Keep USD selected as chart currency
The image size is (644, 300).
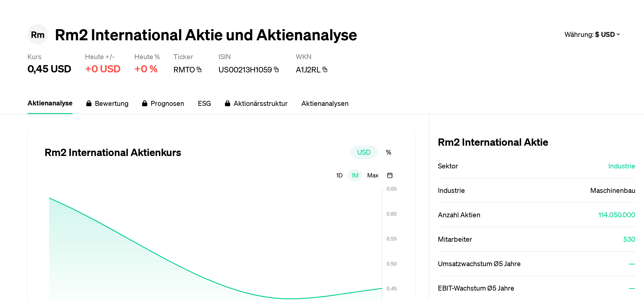point(364,152)
